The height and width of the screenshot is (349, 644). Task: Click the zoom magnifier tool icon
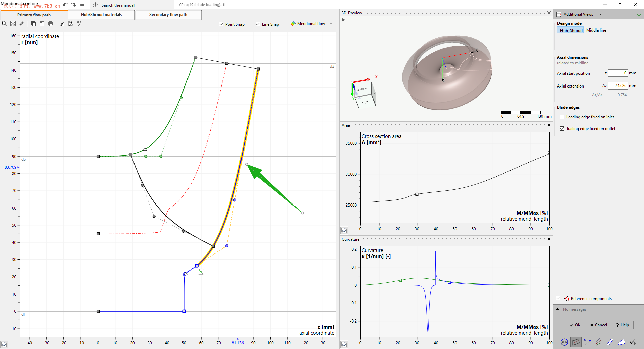[4, 24]
